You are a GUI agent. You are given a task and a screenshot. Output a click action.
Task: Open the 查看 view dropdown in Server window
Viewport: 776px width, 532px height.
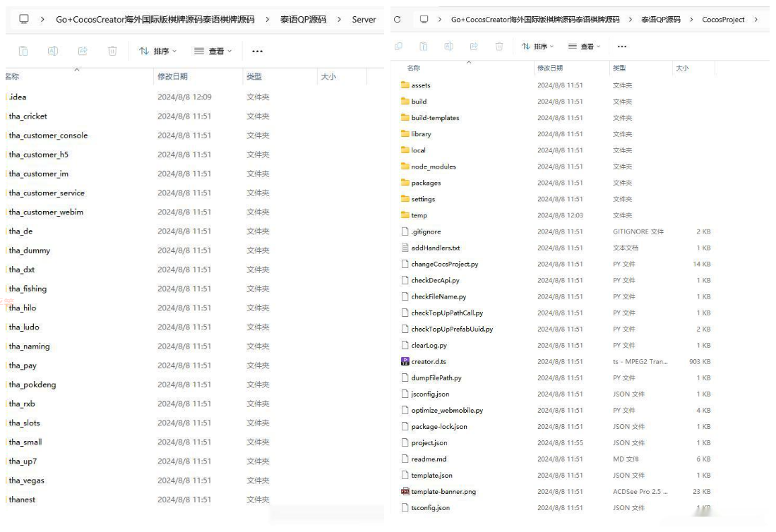213,51
